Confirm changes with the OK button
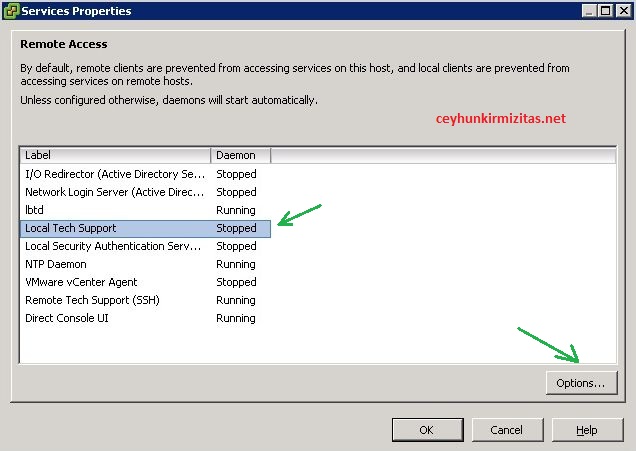The width and height of the screenshot is (636, 451). tap(426, 430)
